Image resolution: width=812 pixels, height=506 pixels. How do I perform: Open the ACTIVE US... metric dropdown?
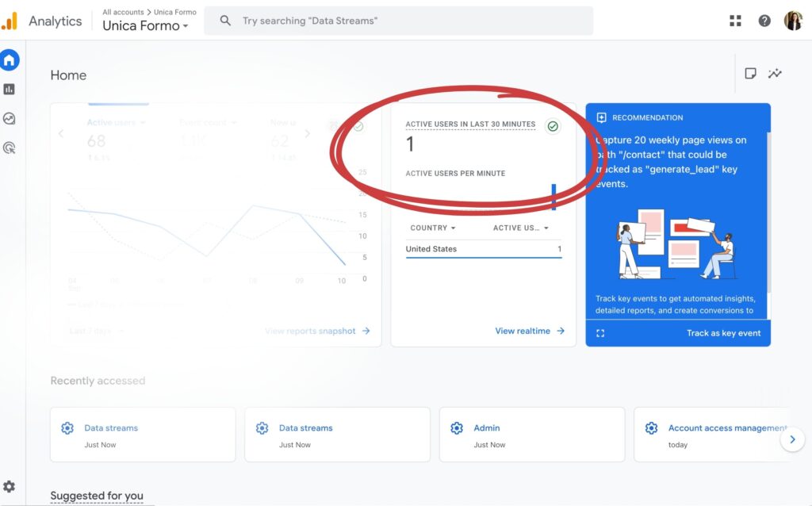[521, 228]
